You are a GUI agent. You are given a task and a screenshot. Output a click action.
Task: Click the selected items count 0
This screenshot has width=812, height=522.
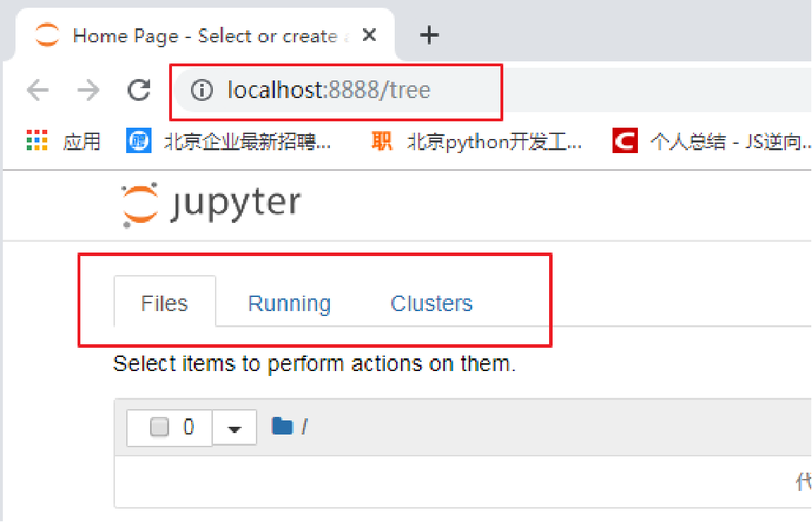click(188, 427)
